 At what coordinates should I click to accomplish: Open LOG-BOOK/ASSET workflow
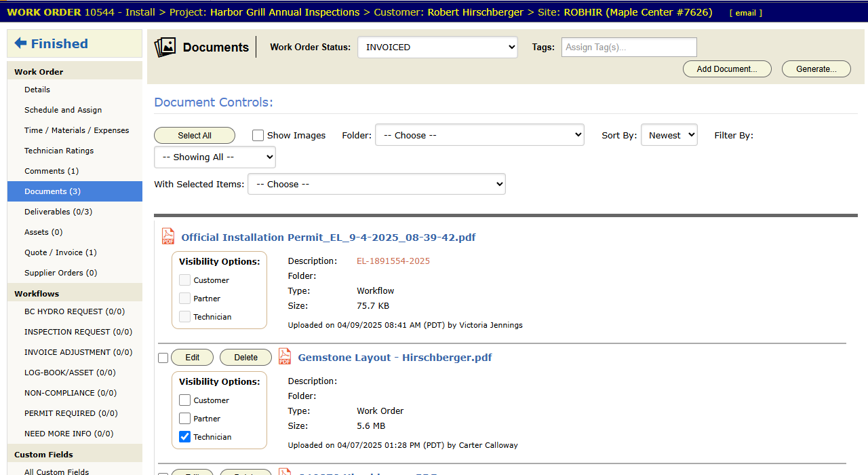click(x=75, y=373)
